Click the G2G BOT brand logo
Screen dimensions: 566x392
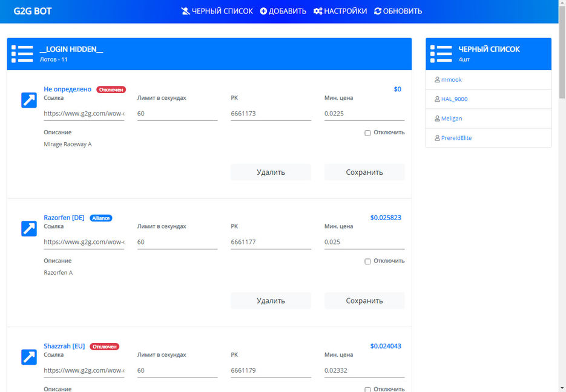click(x=33, y=11)
